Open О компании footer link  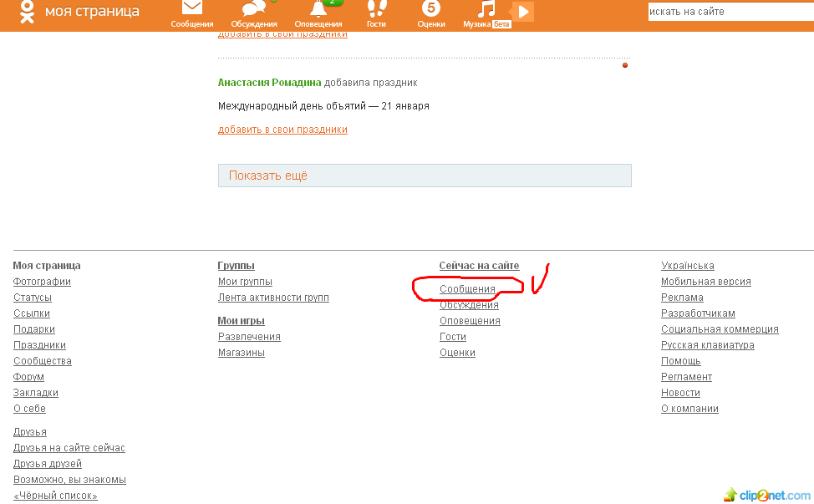click(690, 409)
